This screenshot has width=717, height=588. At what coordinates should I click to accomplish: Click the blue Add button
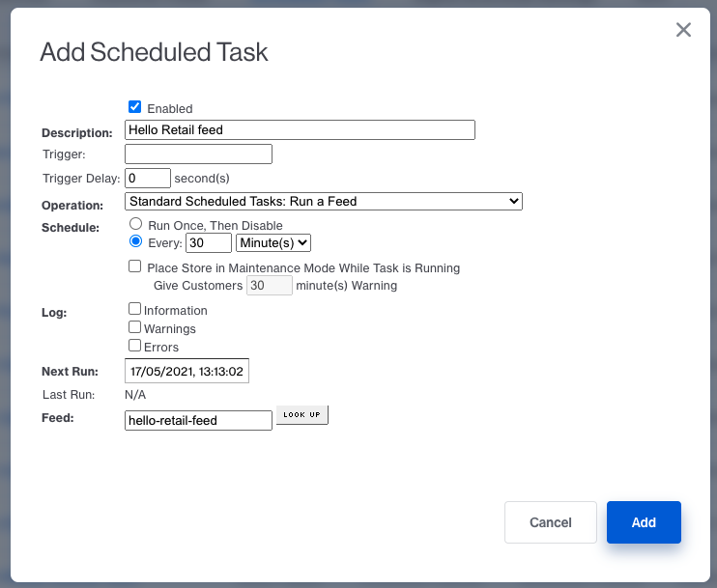[x=644, y=522]
